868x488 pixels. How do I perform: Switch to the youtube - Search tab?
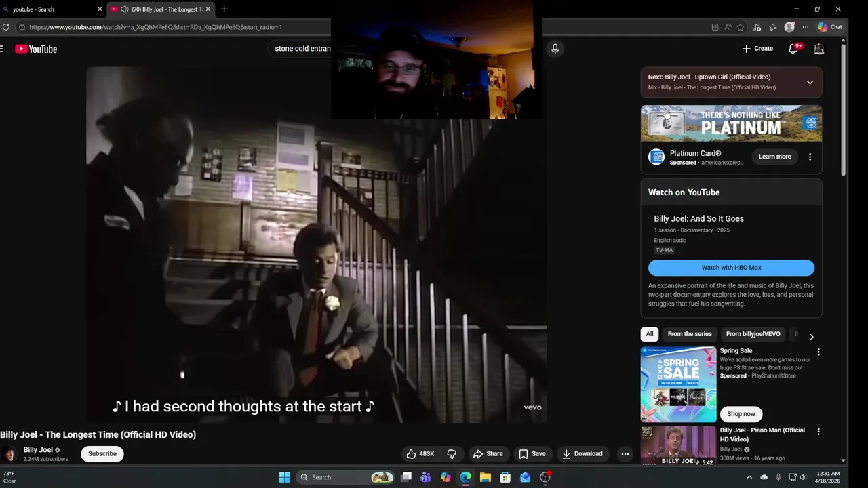(51, 9)
